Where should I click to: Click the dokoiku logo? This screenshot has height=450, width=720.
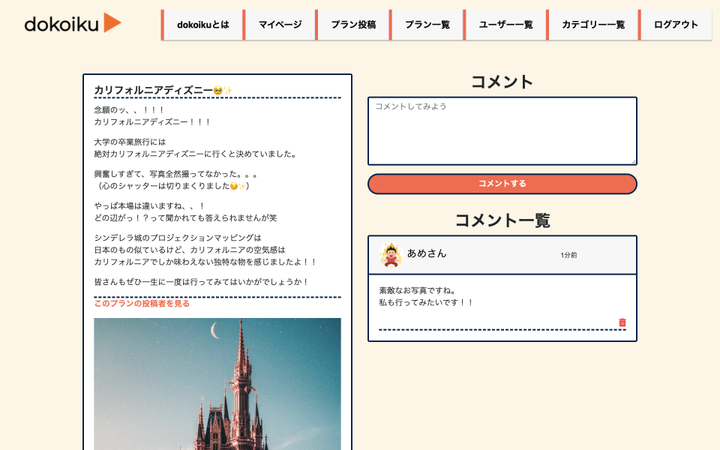73,23
